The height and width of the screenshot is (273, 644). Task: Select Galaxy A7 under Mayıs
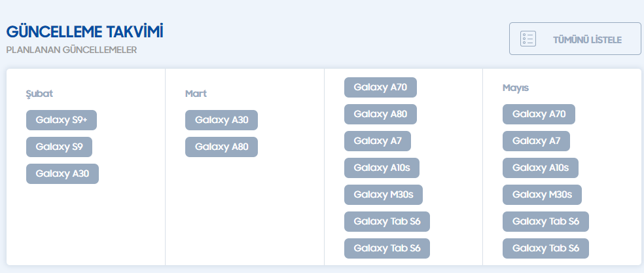pyautogui.click(x=536, y=141)
